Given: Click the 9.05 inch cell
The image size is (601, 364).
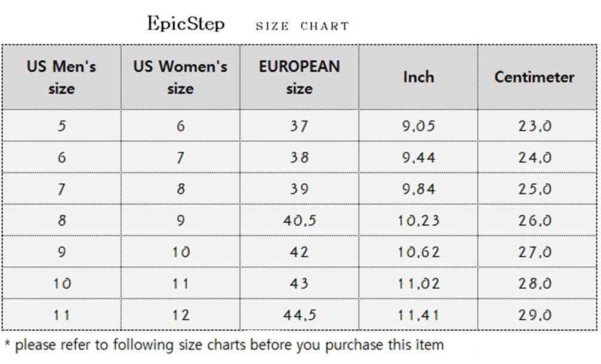Looking at the screenshot, I should pos(418,126).
